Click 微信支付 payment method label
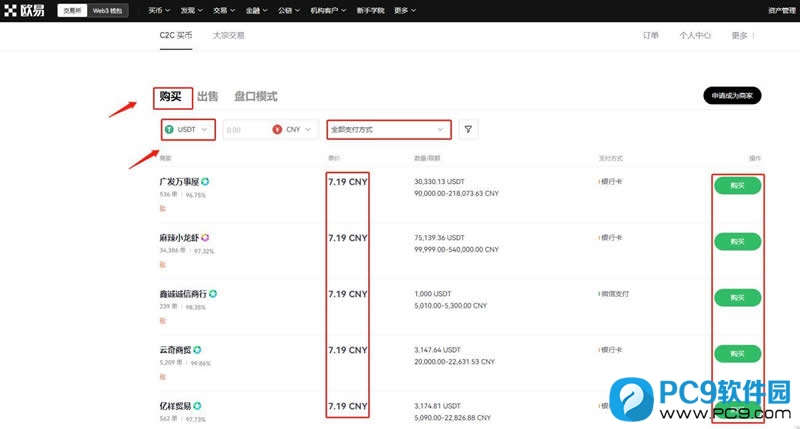This screenshot has height=429, width=800. coord(615,294)
